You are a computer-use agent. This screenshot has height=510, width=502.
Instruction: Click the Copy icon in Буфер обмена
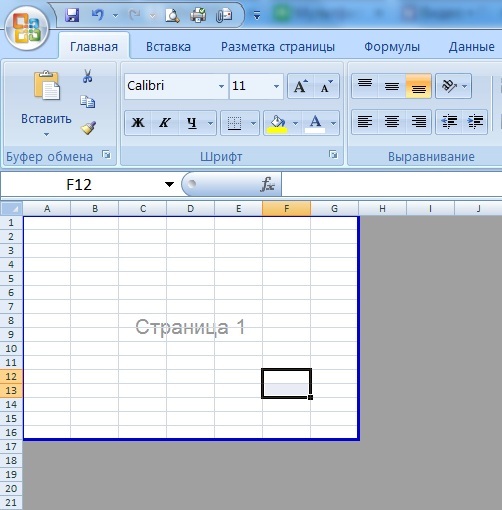[88, 102]
